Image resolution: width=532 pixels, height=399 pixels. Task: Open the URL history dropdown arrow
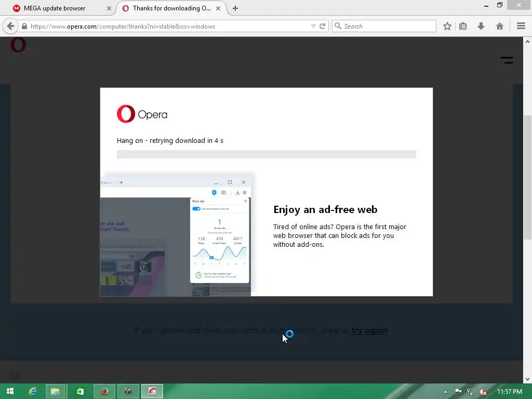coord(313,26)
